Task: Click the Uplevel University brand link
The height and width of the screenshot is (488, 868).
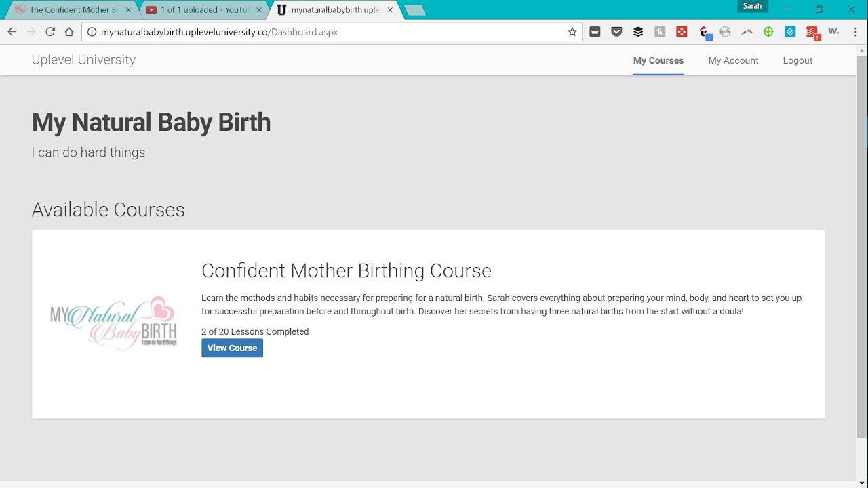Action: coord(83,60)
